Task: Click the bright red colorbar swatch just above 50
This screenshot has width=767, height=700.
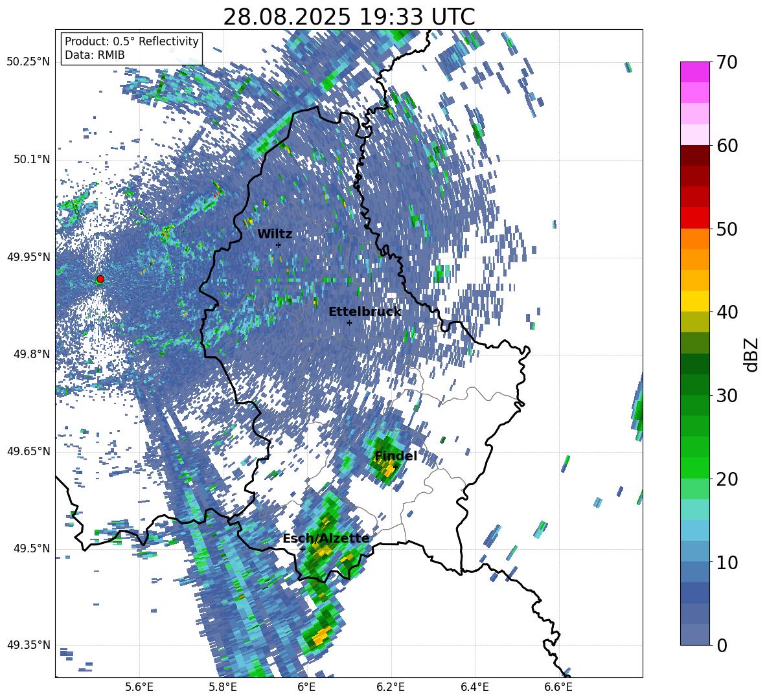Action: click(x=695, y=218)
